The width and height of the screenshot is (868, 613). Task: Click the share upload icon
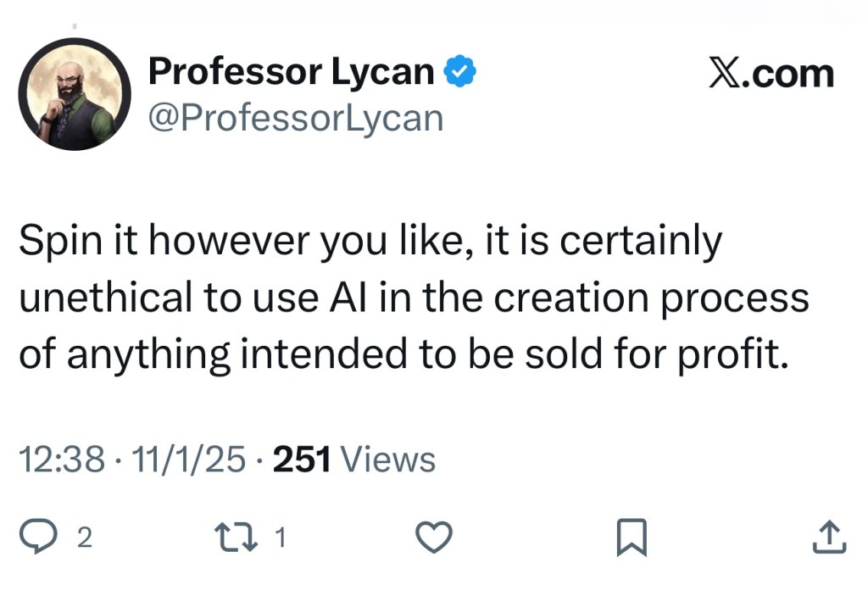click(x=828, y=538)
